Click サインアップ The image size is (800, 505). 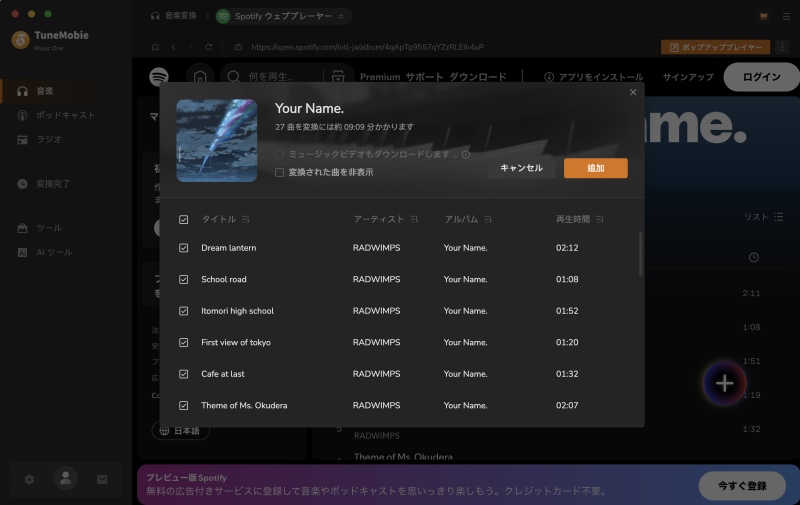click(688, 77)
